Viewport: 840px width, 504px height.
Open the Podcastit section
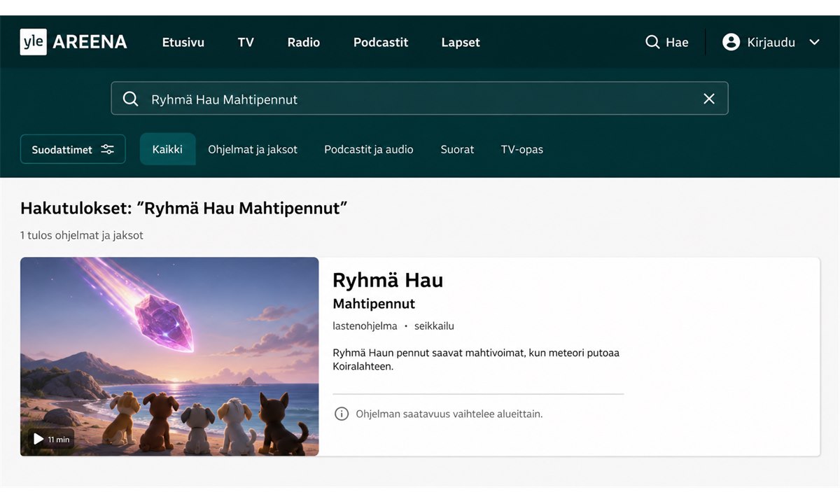pos(381,42)
